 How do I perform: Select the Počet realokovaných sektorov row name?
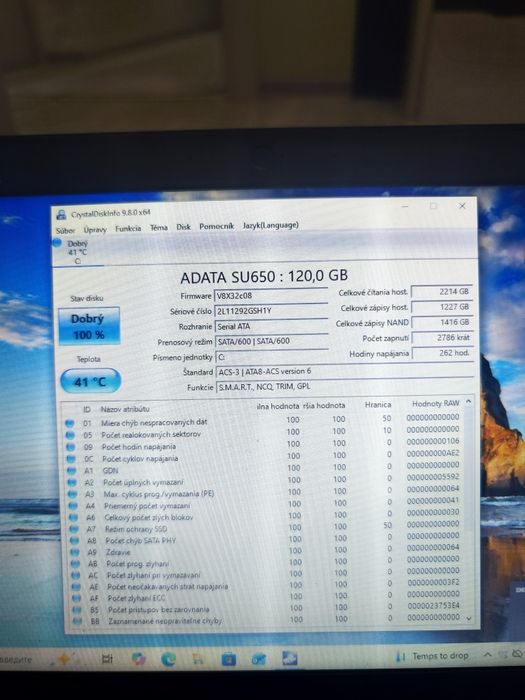(x=151, y=434)
